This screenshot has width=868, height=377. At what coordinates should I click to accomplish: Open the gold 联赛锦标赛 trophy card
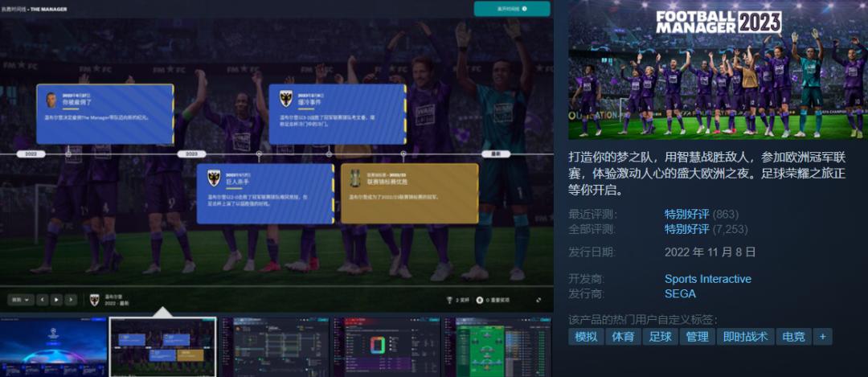[x=410, y=194]
